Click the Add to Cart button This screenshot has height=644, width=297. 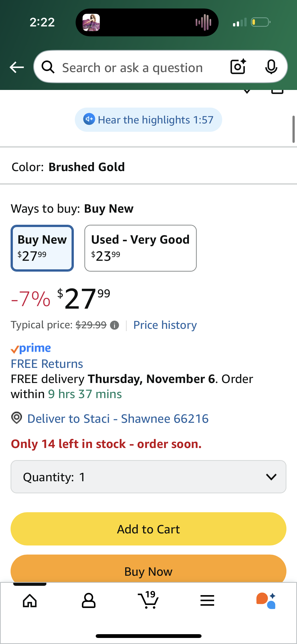pos(148,529)
